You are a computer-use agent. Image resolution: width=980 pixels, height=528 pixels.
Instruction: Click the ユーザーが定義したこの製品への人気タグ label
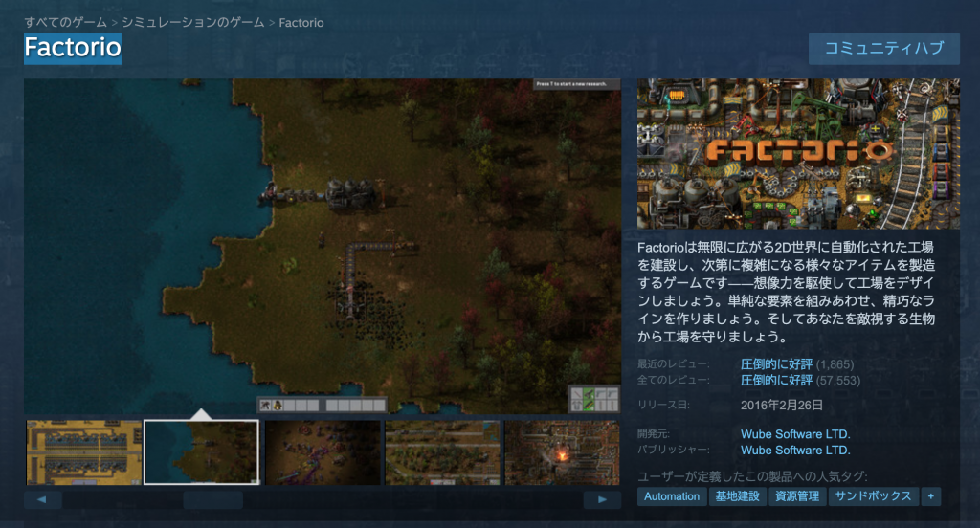[752, 476]
